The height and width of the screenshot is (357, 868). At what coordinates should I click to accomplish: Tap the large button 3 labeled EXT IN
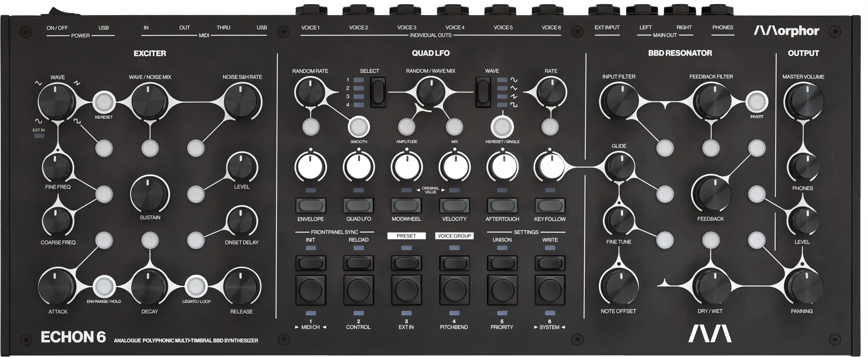pos(406,290)
